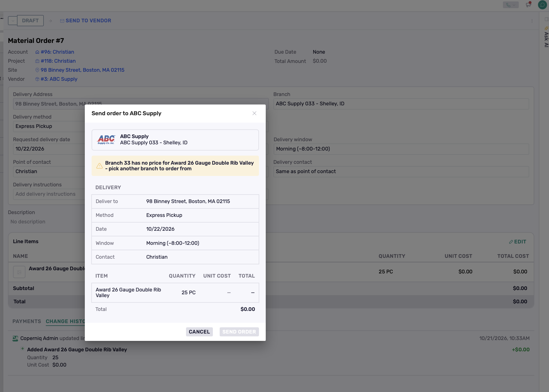The image size is (549, 392).
Task: Click the 'Material Order #7' title
Action: (36, 41)
